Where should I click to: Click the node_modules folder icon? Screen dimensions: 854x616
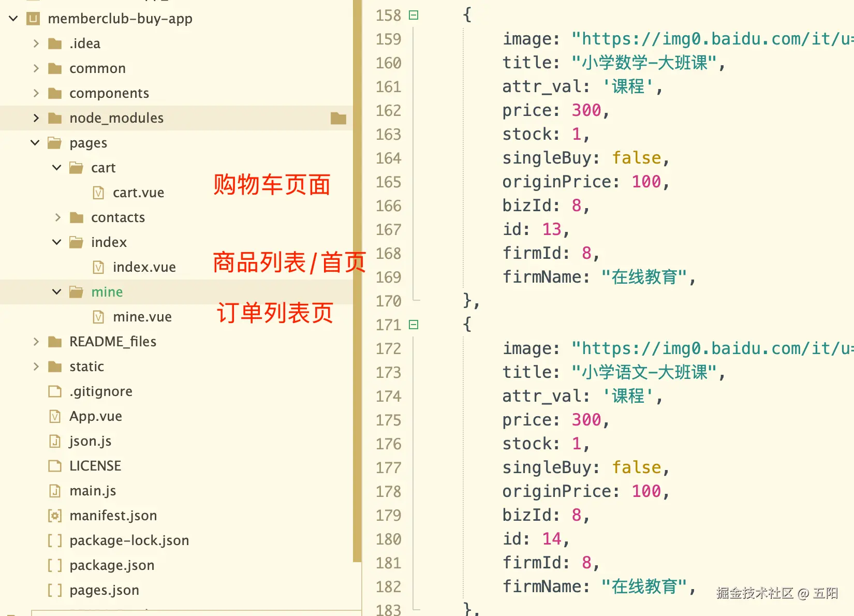click(55, 118)
